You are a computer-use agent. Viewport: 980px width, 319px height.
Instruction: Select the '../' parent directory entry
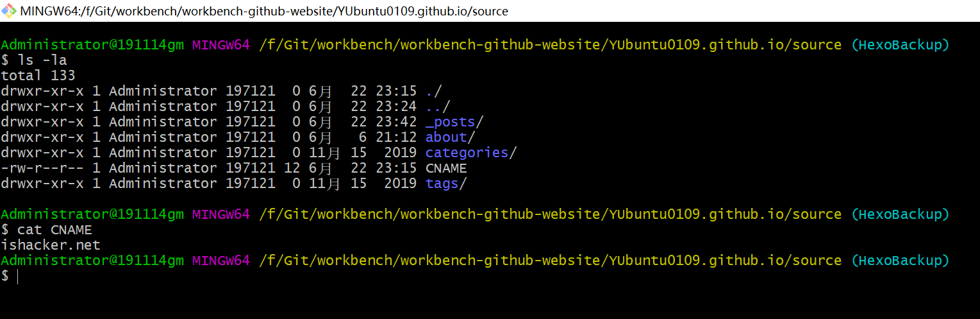438,107
